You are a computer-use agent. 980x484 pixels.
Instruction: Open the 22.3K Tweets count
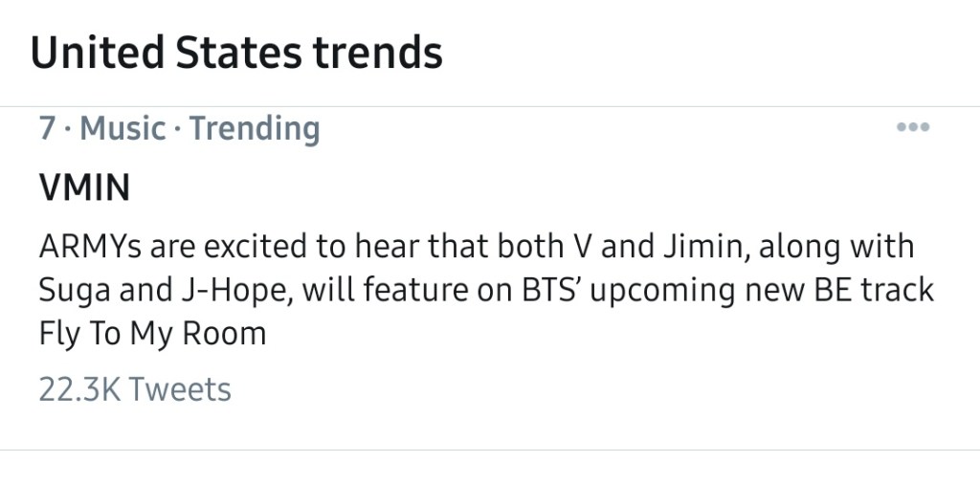tap(135, 389)
